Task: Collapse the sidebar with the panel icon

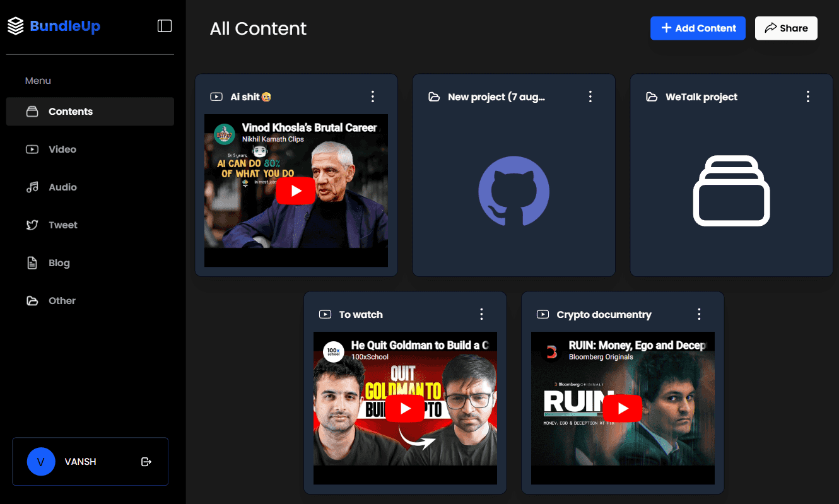Action: point(165,26)
